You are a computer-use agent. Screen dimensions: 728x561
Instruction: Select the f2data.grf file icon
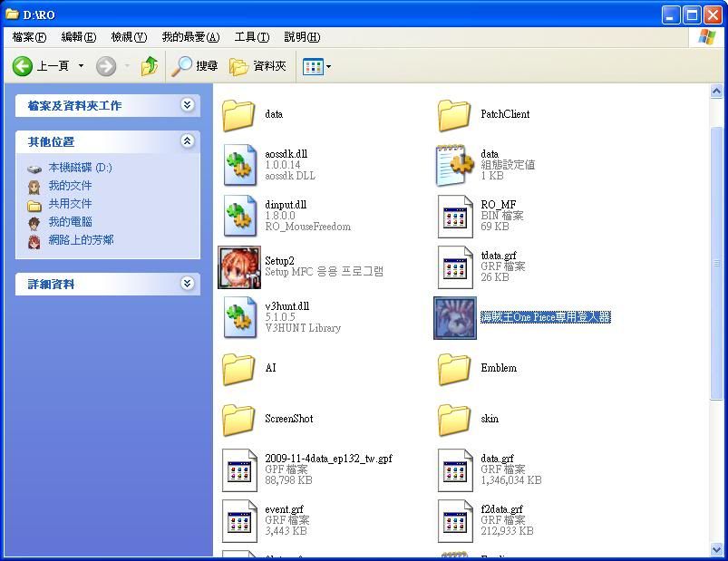click(x=454, y=521)
